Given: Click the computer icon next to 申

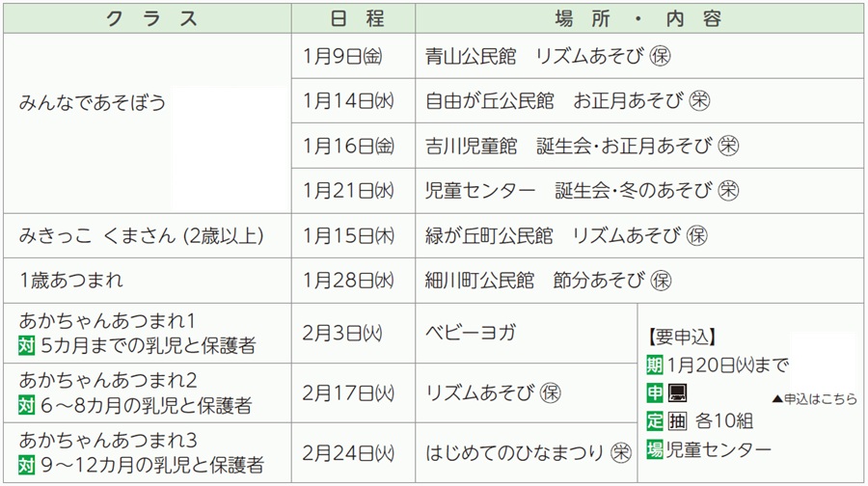Looking at the screenshot, I should tap(678, 392).
